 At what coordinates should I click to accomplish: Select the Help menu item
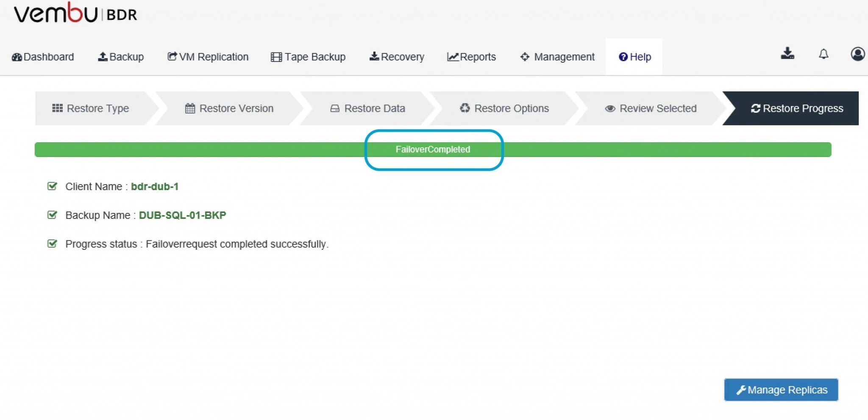[634, 57]
